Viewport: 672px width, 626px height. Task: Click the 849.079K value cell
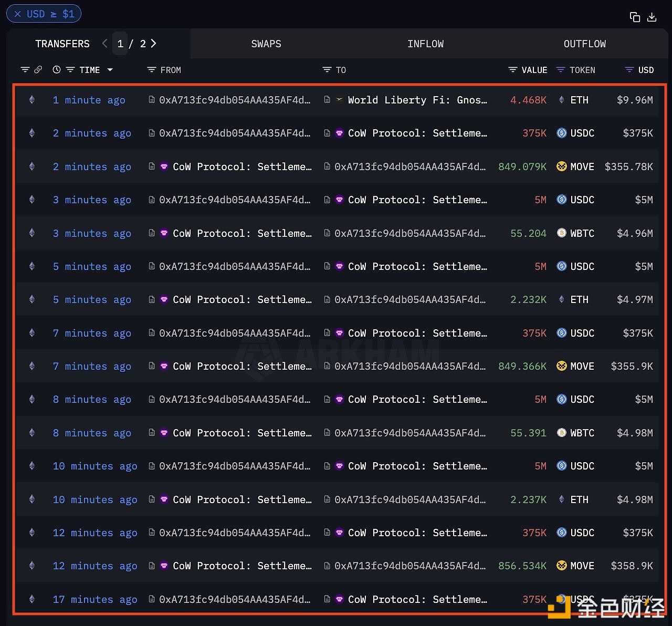point(522,166)
